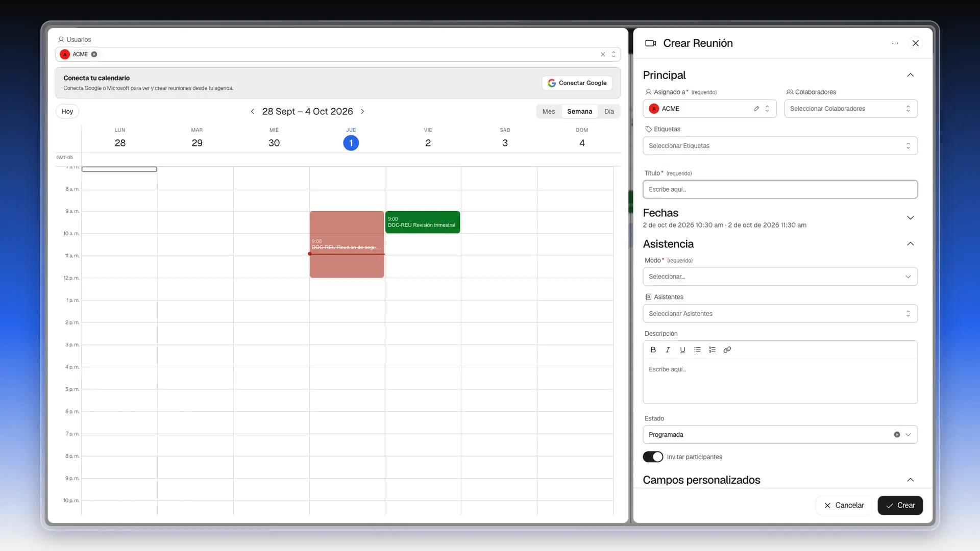Edit the assigned ACME user pencil icon
The height and width of the screenshot is (551, 980).
[756, 109]
